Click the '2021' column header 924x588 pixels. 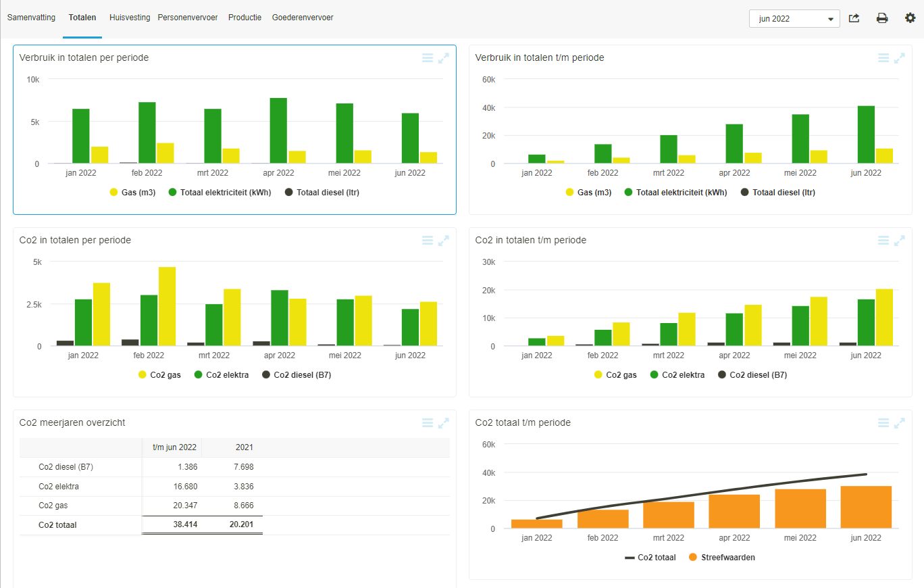tap(244, 447)
